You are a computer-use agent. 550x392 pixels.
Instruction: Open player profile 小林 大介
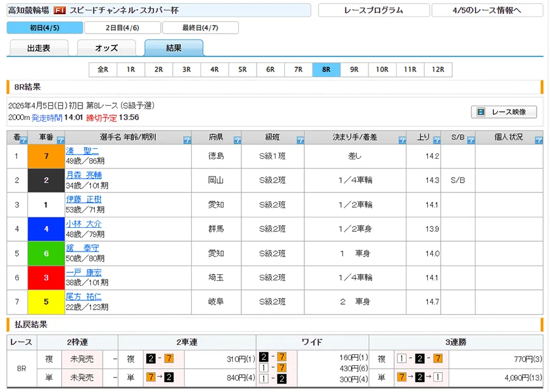point(84,224)
